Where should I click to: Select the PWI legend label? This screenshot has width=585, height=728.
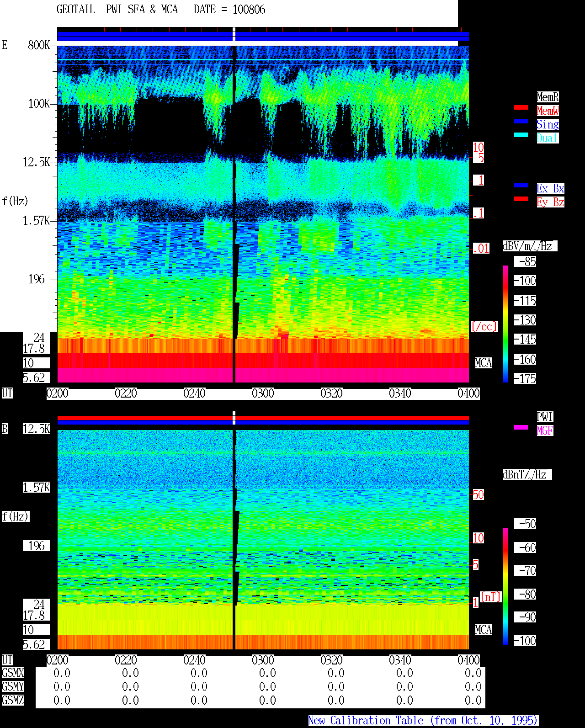(545, 417)
